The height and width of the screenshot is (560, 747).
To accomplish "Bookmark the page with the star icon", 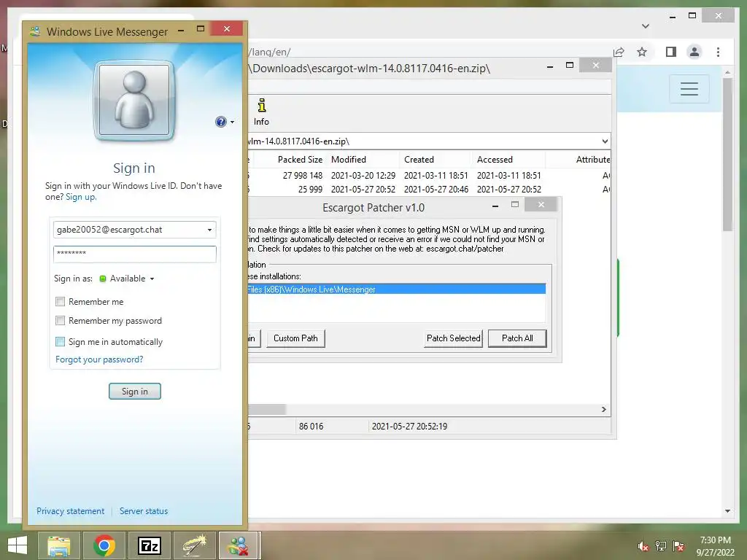I will [642, 52].
